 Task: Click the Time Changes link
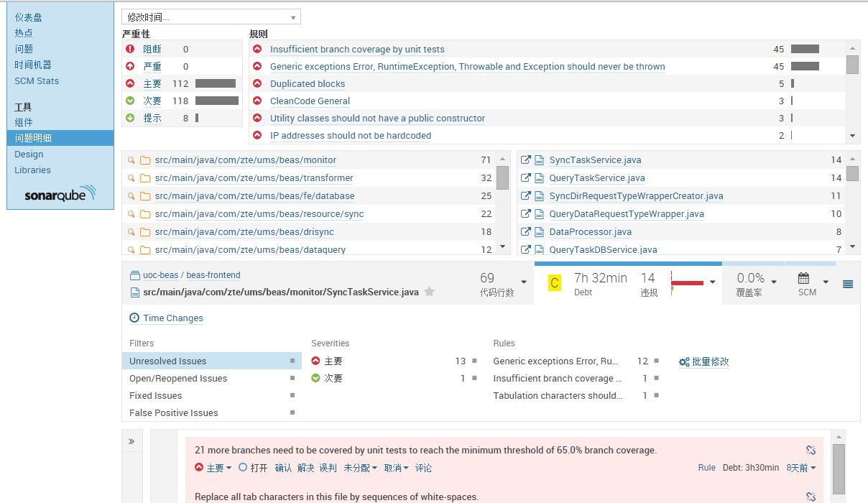172,318
